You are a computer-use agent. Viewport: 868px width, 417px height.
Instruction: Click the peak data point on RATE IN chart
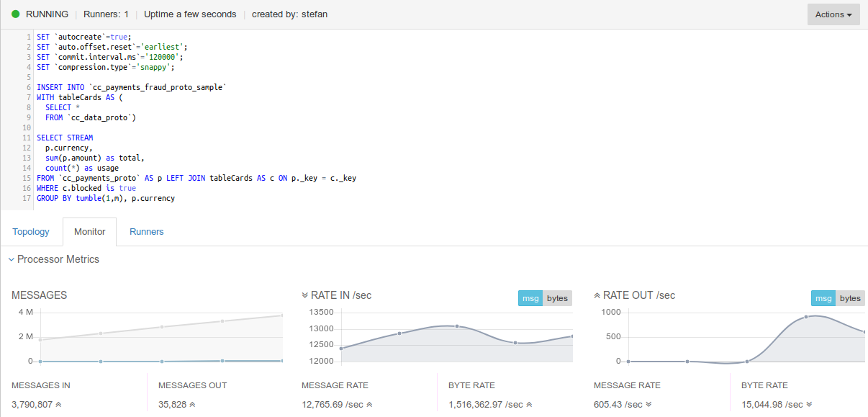pos(456,326)
